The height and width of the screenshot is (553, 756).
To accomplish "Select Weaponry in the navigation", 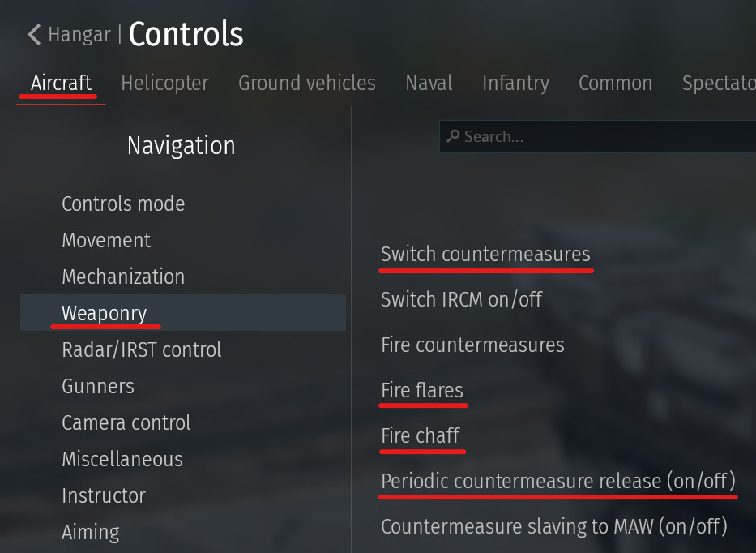I will [x=104, y=313].
